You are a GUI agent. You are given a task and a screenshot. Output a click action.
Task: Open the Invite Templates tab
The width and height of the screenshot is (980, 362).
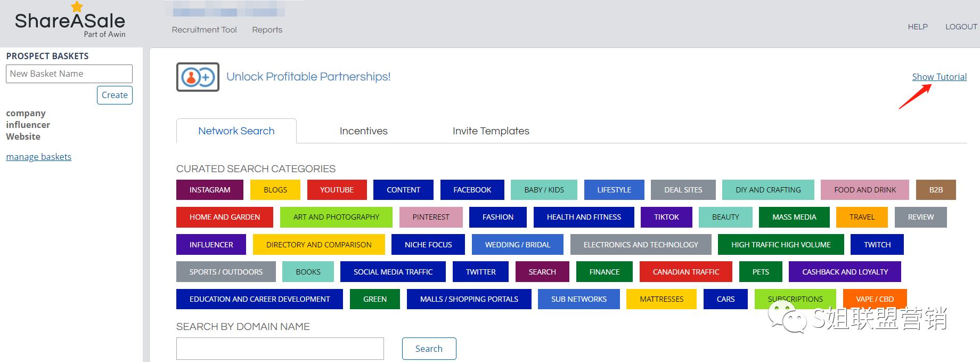(491, 131)
